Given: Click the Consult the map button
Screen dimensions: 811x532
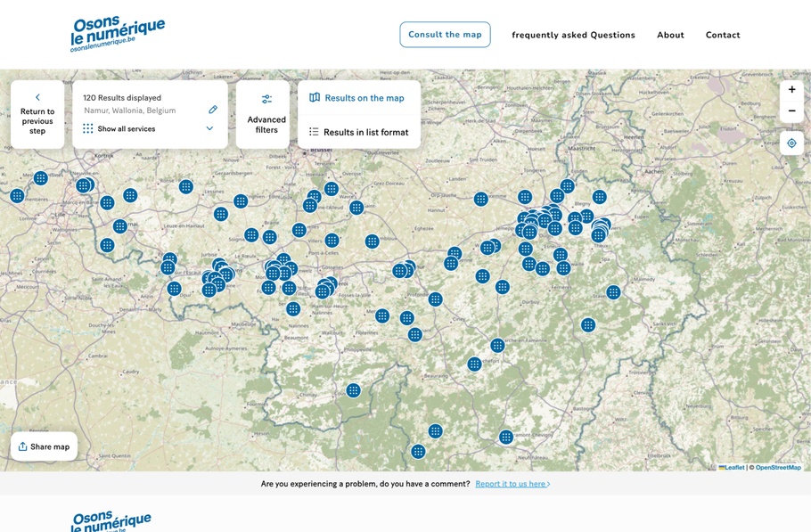Looking at the screenshot, I should (x=445, y=35).
